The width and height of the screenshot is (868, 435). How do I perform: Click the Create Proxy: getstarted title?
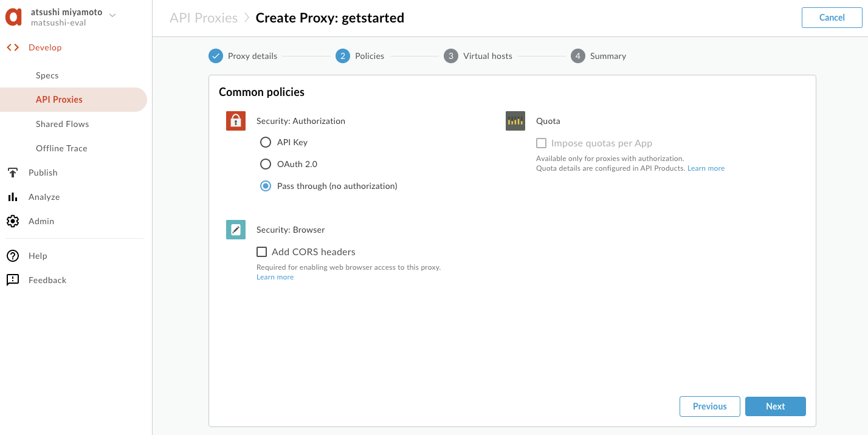[x=330, y=18]
